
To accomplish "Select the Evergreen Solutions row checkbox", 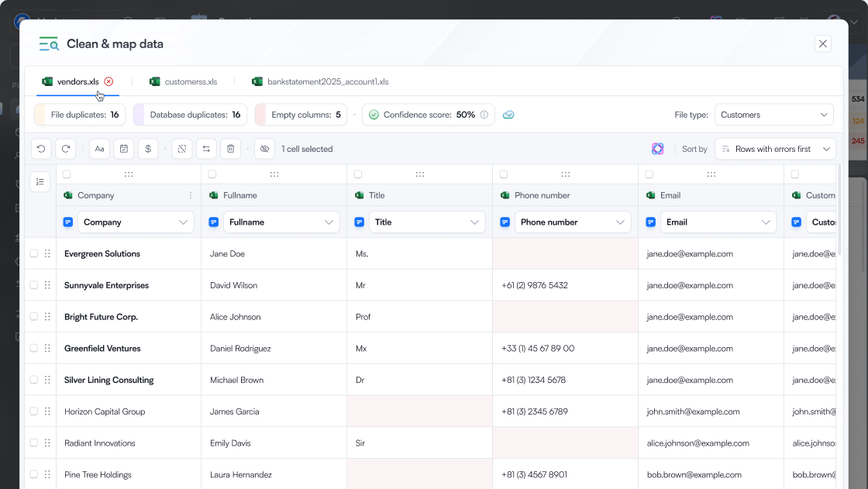I will [x=34, y=253].
